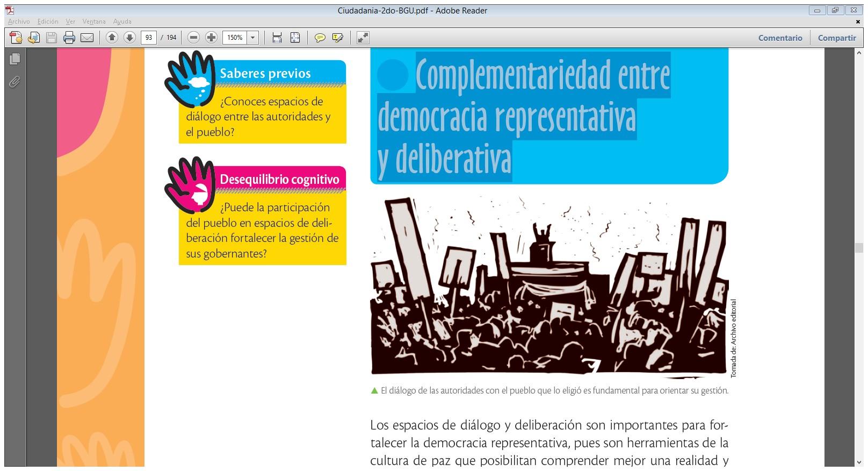Screen dimensions: 868x471
Task: Click the Save file floppy disk icon
Action: click(x=52, y=38)
